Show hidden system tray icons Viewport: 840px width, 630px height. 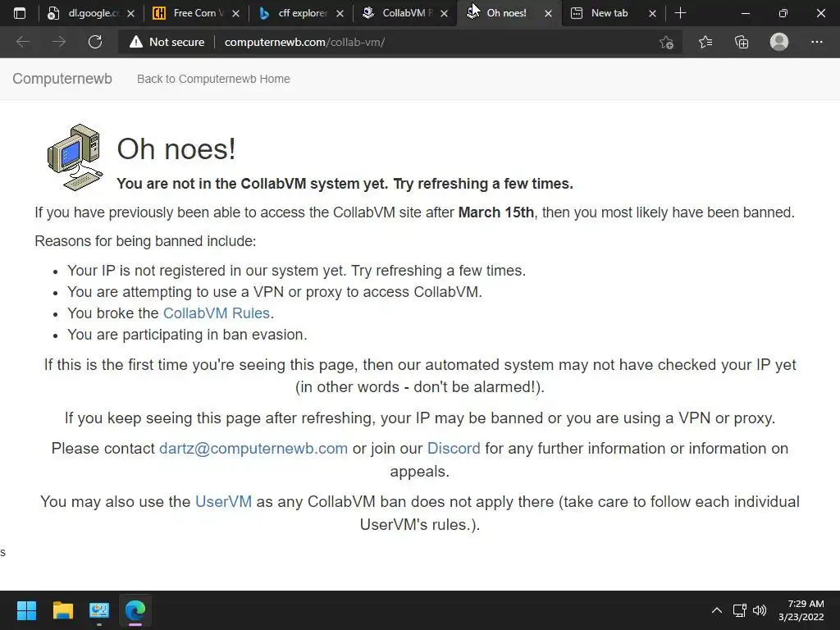pos(716,610)
